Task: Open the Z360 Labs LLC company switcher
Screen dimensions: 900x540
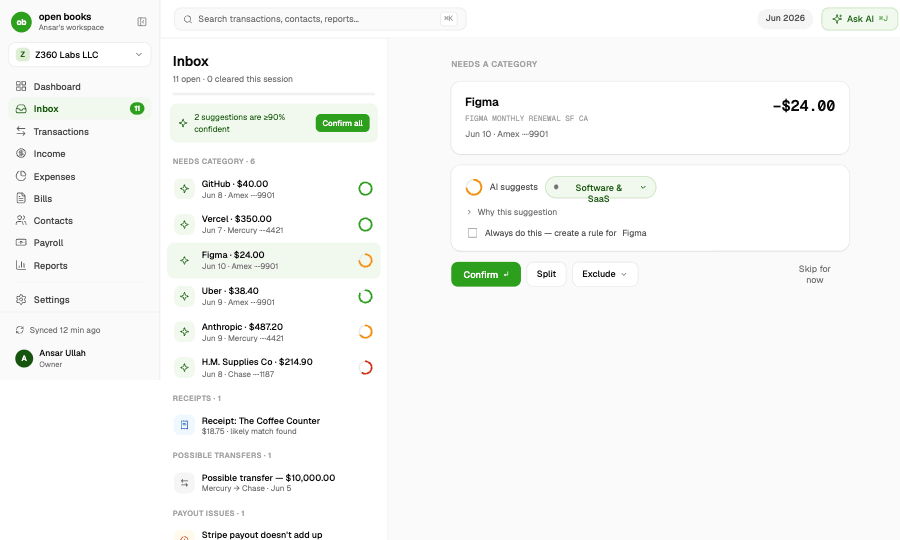Action: (80, 55)
